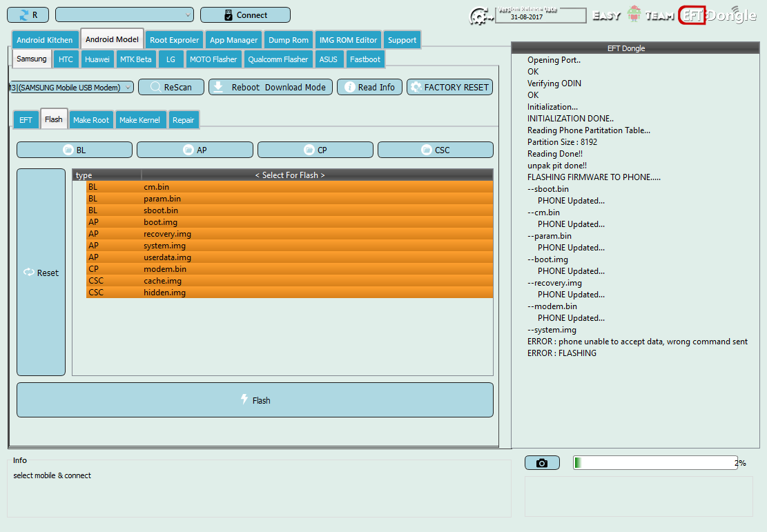Open the Support tab

pyautogui.click(x=402, y=40)
